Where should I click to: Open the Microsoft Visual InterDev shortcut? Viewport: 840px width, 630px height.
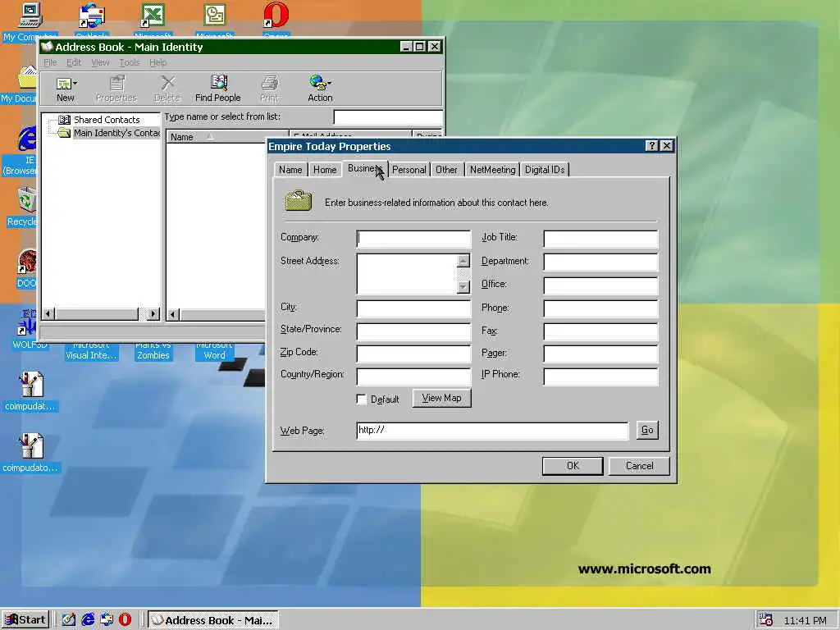[x=91, y=351]
